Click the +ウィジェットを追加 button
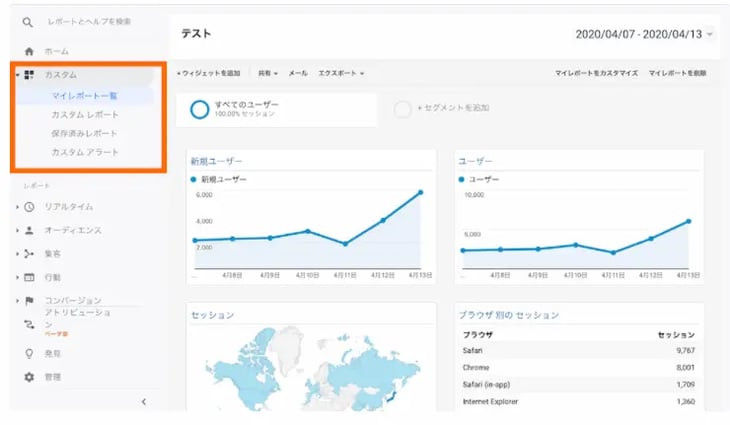This screenshot has width=730, height=425. tap(208, 73)
